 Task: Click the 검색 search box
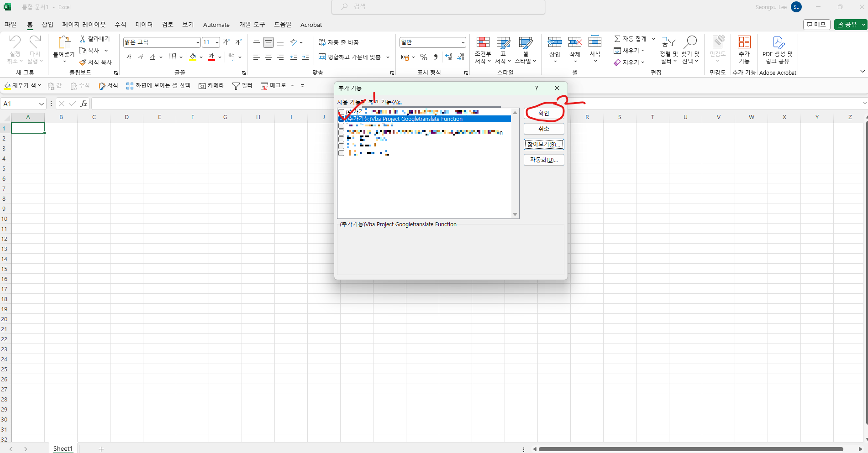pyautogui.click(x=438, y=7)
